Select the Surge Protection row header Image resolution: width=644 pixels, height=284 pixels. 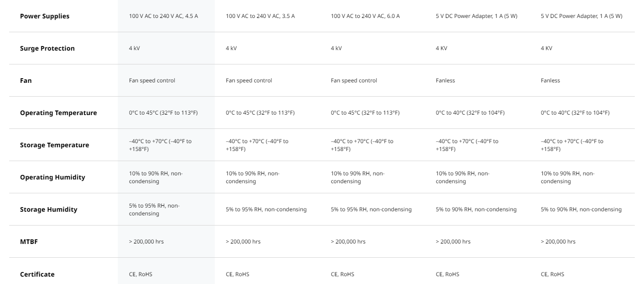click(47, 48)
